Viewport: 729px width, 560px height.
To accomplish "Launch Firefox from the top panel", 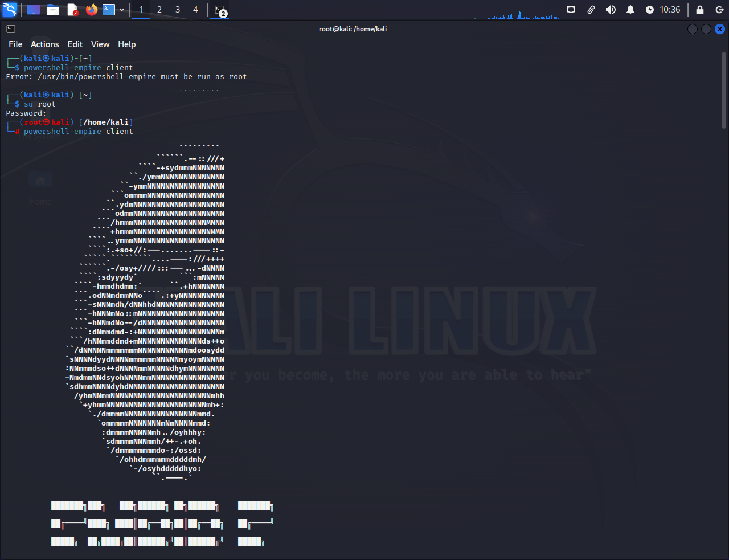I will point(92,10).
